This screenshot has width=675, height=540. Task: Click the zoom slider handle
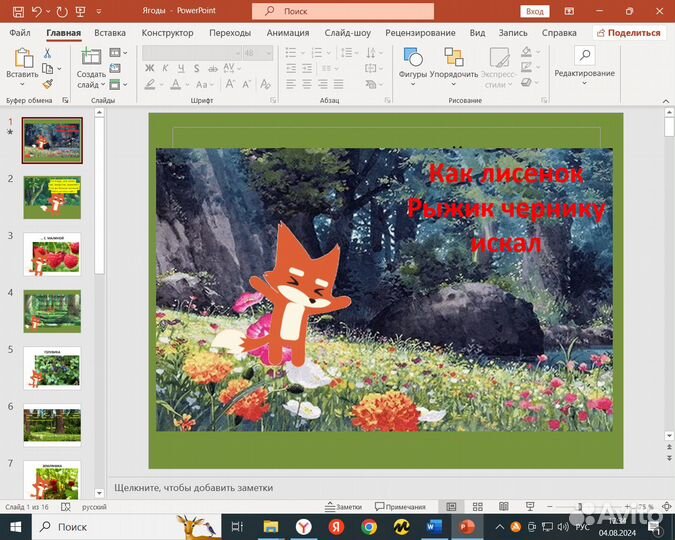click(x=580, y=507)
